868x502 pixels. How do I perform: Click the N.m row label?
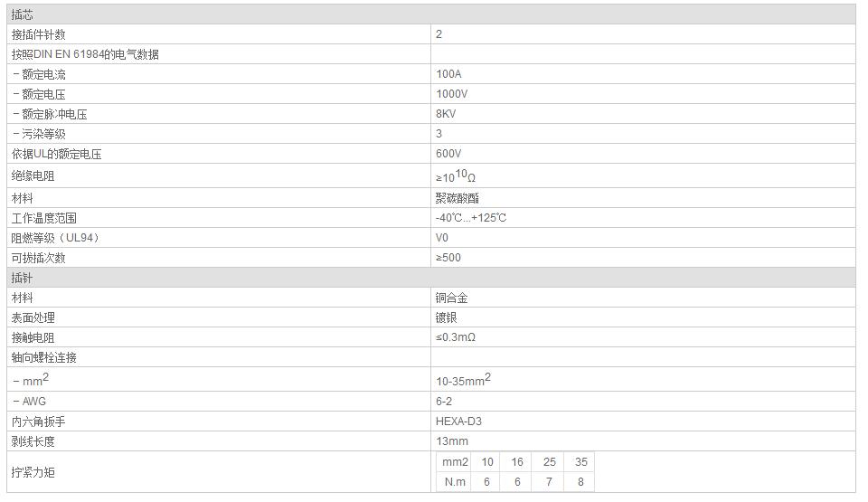click(x=455, y=482)
